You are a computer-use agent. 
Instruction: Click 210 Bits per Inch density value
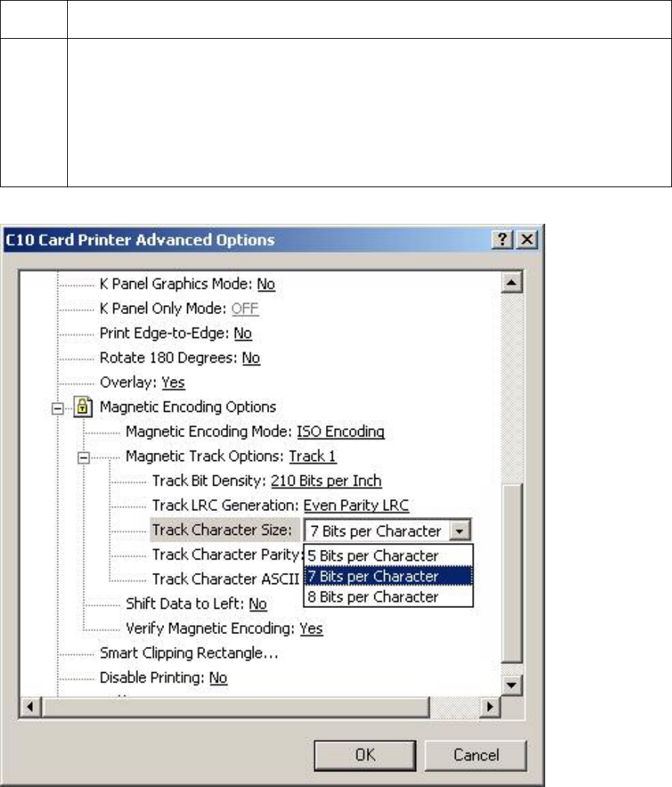pyautogui.click(x=326, y=481)
